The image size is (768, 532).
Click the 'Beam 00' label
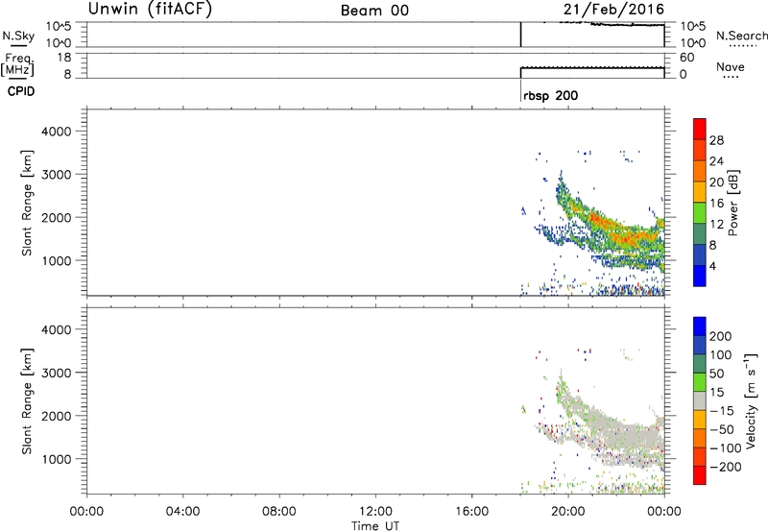[374, 11]
